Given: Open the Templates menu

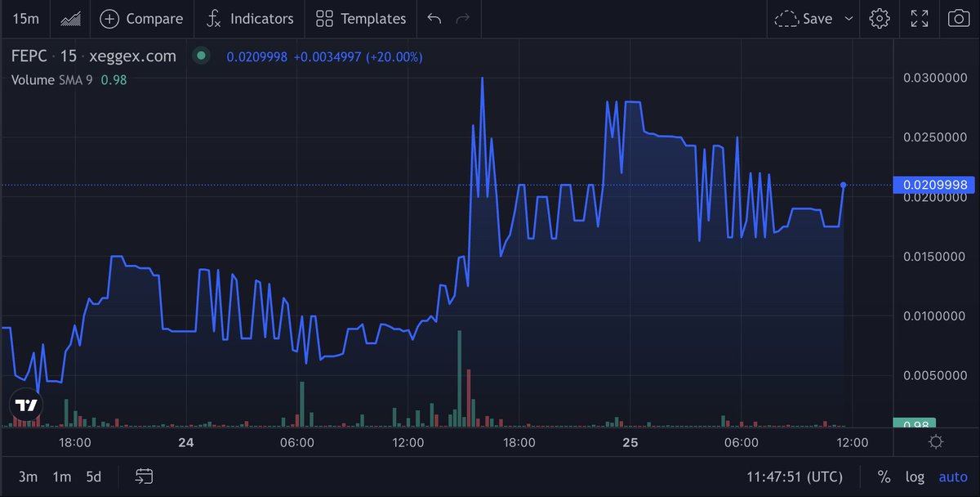Looking at the screenshot, I should (360, 18).
